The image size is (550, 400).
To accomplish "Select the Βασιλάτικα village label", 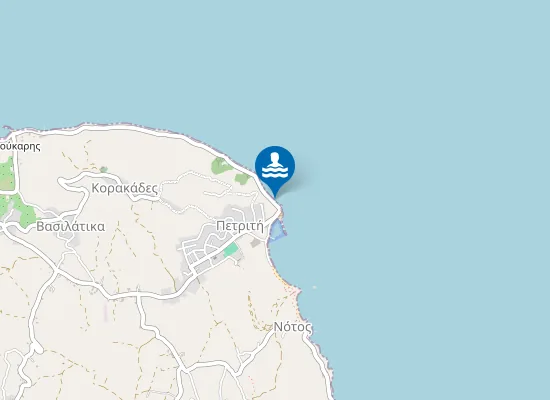I will click(71, 227).
